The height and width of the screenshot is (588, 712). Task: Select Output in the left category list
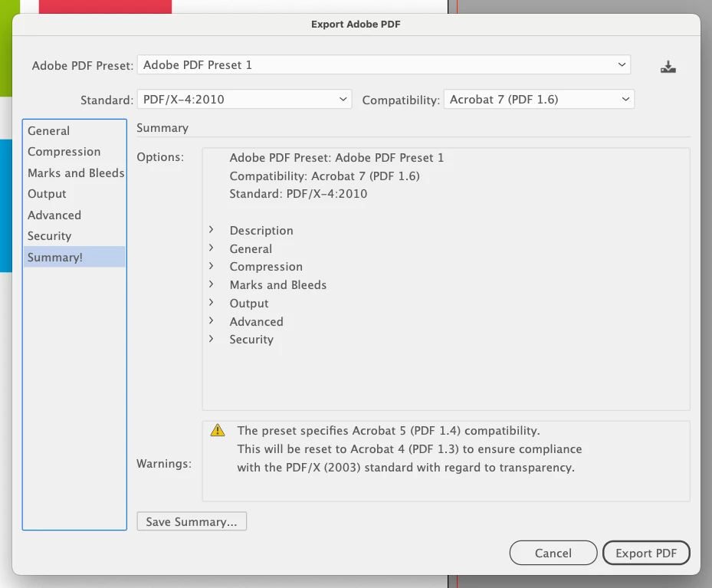pyautogui.click(x=74, y=194)
